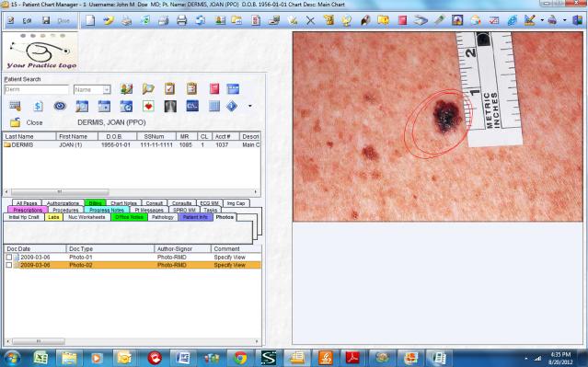Open the Name search-type combo box
Screen dimensions: 588x367
coord(92,89)
